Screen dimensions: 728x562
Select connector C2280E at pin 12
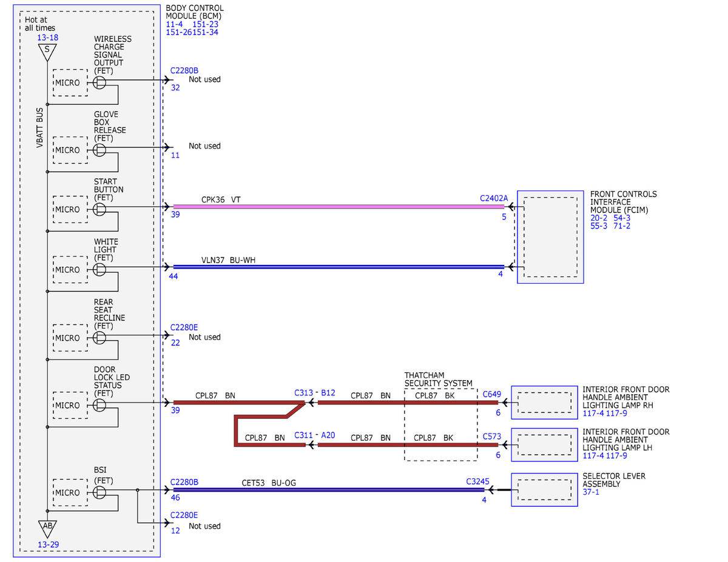(x=184, y=515)
